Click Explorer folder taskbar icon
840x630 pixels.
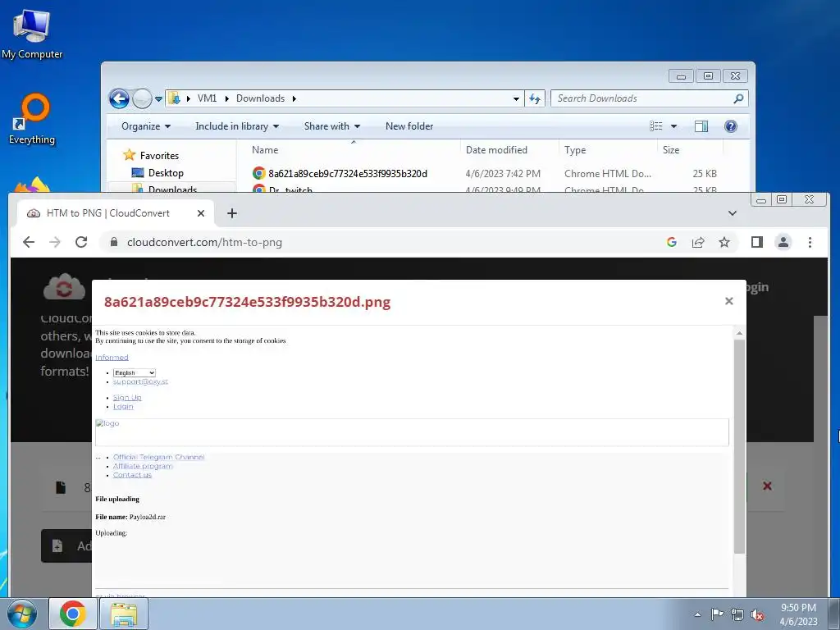pyautogui.click(x=124, y=614)
